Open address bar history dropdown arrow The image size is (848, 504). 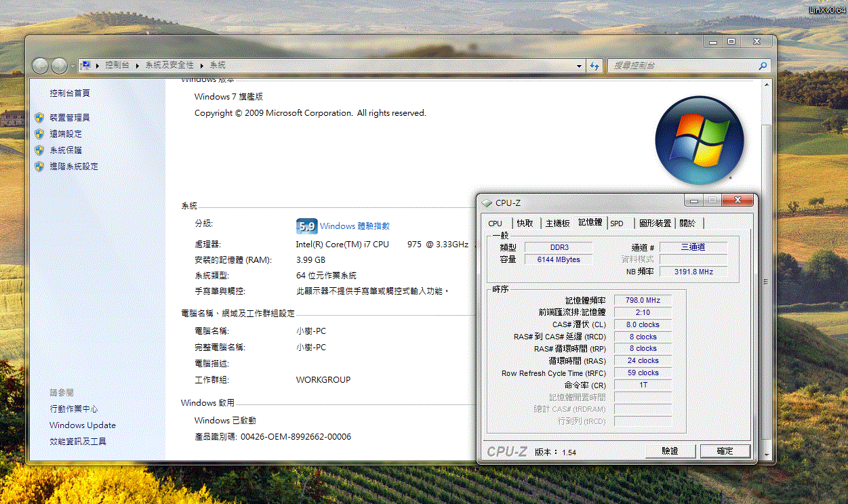click(x=579, y=66)
